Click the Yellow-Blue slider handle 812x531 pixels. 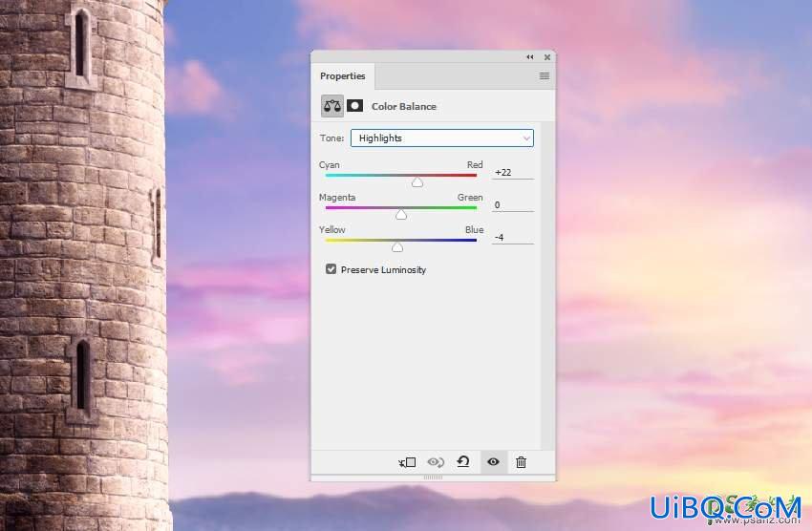(397, 247)
